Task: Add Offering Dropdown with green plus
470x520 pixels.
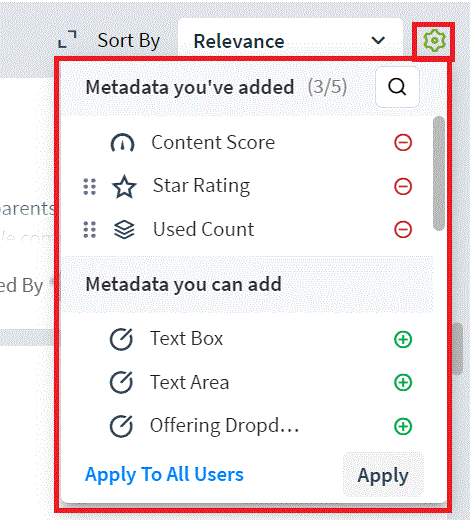Action: coord(403,426)
